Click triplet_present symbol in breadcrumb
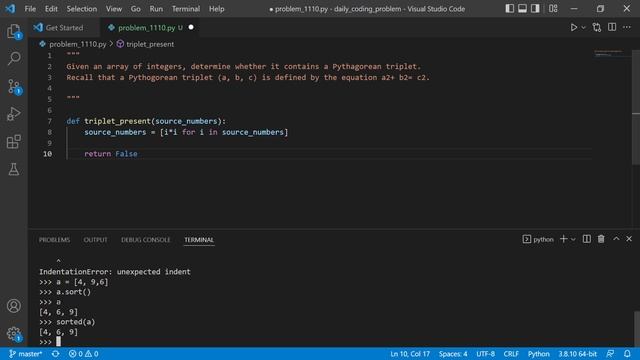 [x=150, y=44]
